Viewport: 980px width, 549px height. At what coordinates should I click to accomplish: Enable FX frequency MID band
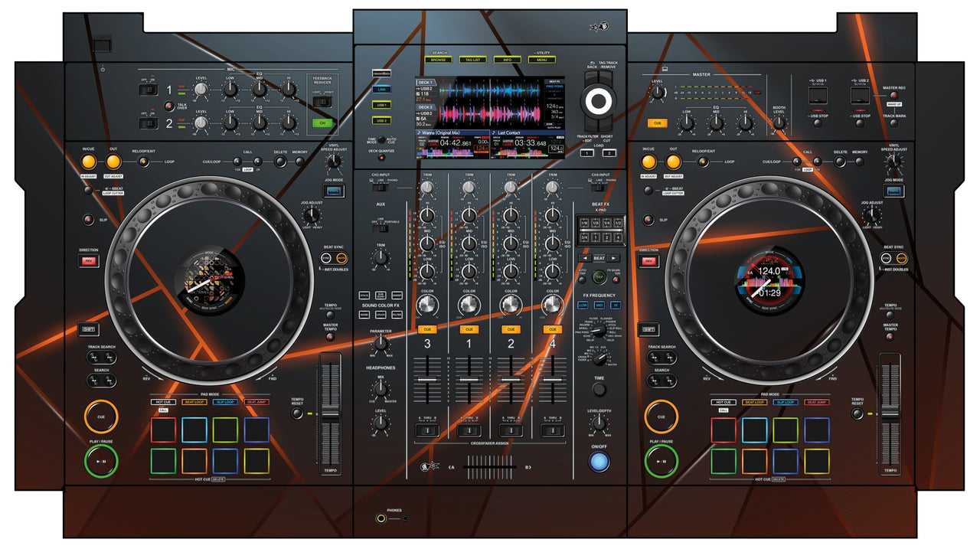coord(599,305)
